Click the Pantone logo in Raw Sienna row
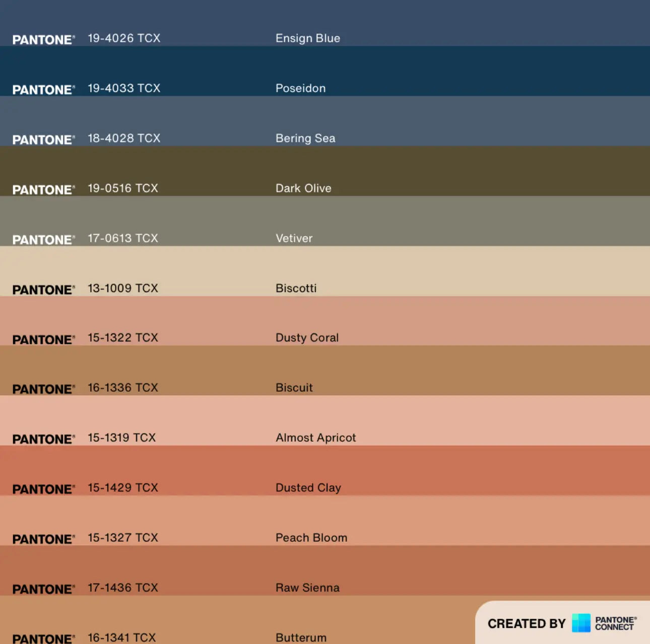Screen dimensions: 650x644 pyautogui.click(x=43, y=589)
